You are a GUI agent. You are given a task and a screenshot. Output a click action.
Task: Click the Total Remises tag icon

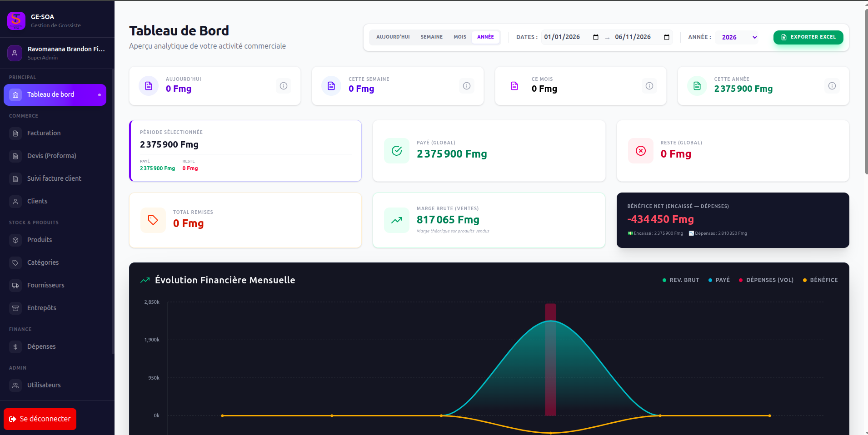(x=153, y=220)
